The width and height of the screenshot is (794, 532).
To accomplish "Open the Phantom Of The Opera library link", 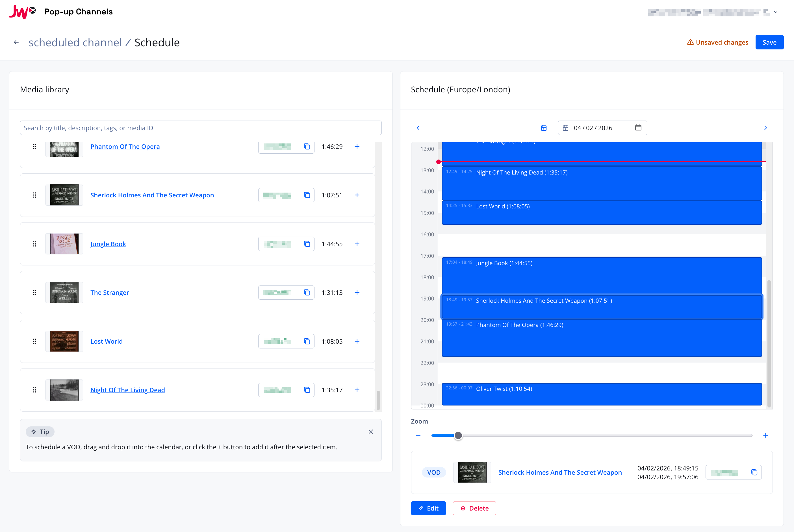I will pyautogui.click(x=125, y=147).
